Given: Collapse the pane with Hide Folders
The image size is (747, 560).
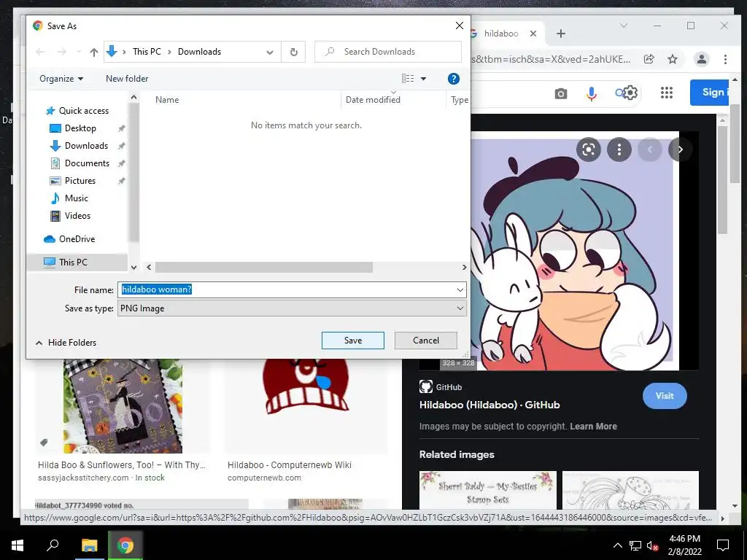Looking at the screenshot, I should 66,343.
